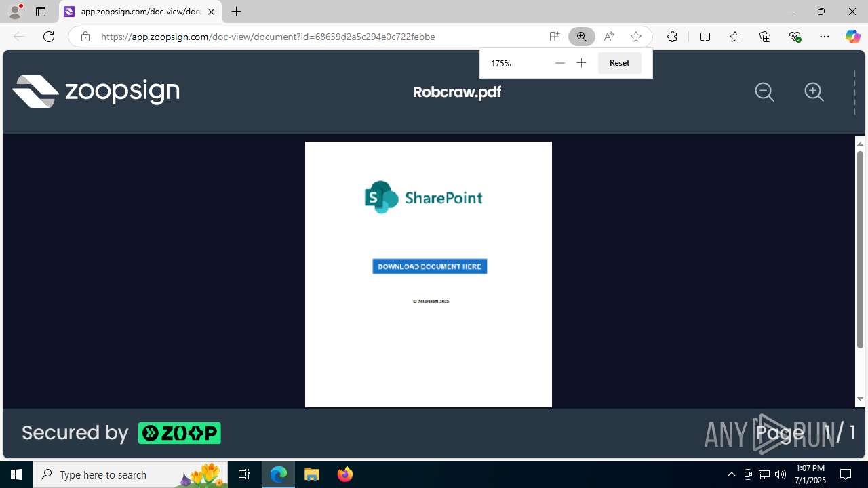Open the network icon in the tray
The image size is (868, 488).
[764, 474]
